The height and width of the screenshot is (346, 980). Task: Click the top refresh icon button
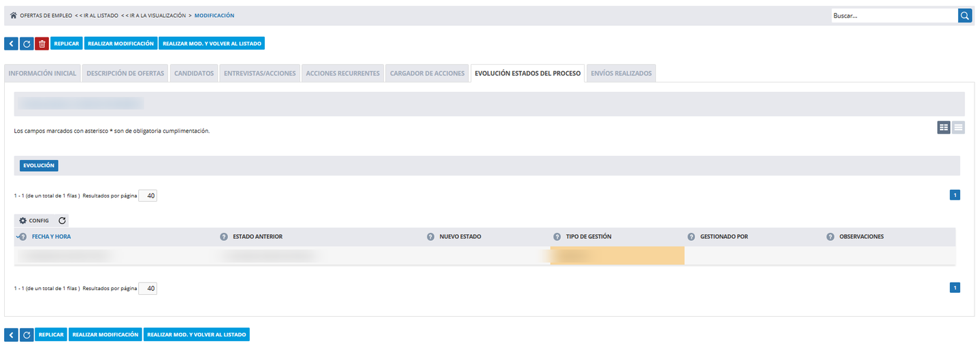tap(27, 44)
